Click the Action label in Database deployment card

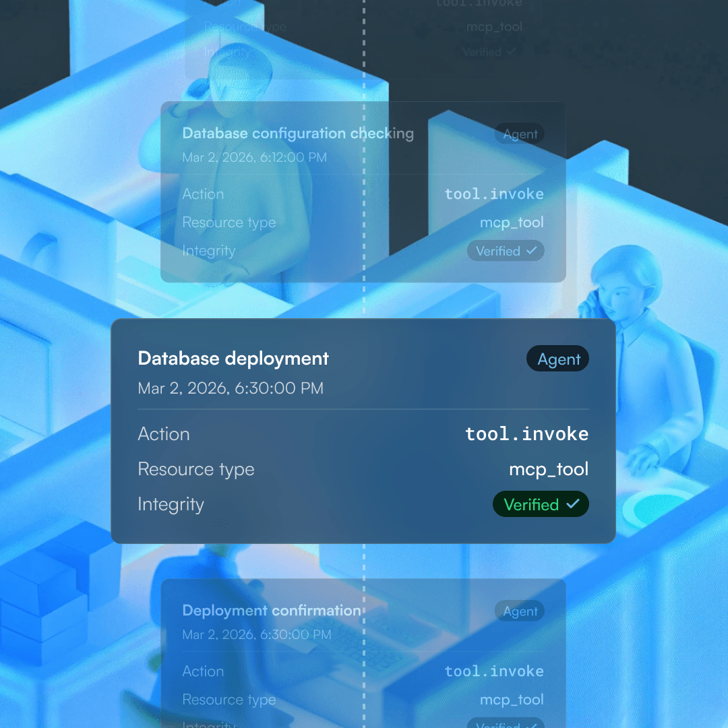[164, 434]
